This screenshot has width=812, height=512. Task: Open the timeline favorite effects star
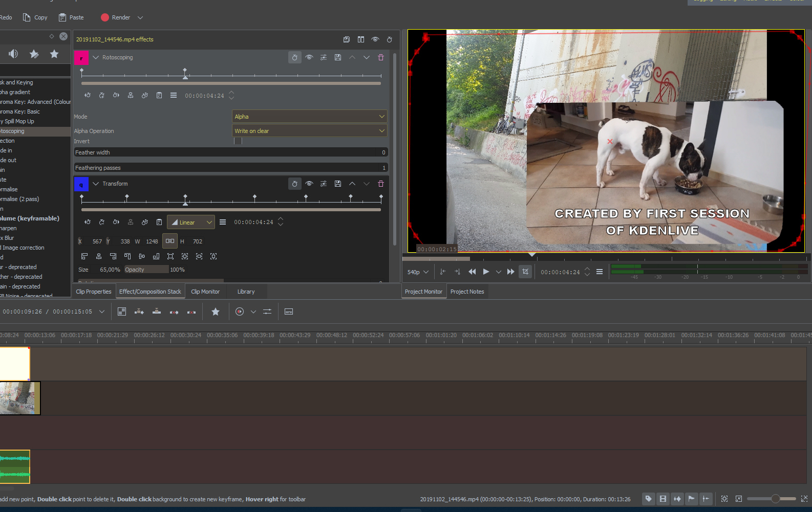[216, 311]
